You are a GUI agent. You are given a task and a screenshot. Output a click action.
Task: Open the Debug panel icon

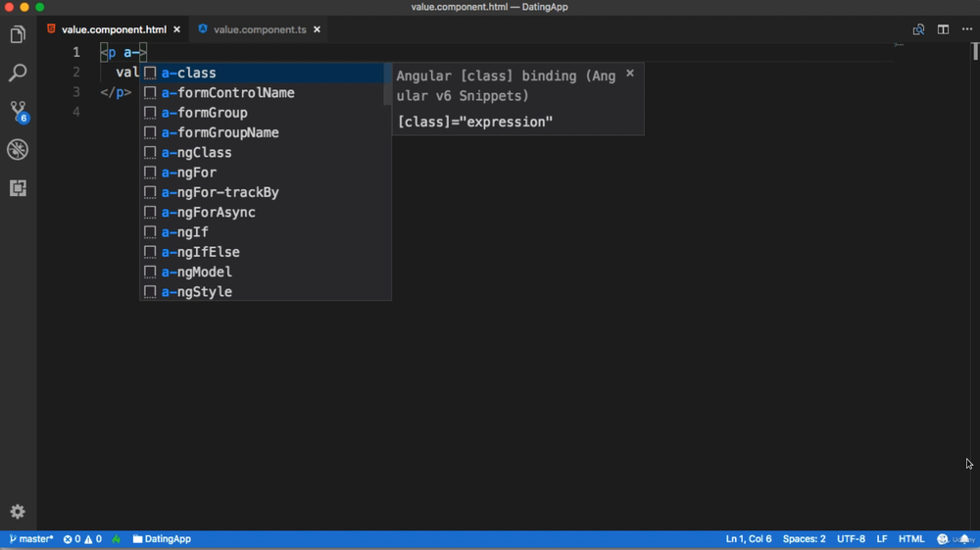tap(18, 150)
